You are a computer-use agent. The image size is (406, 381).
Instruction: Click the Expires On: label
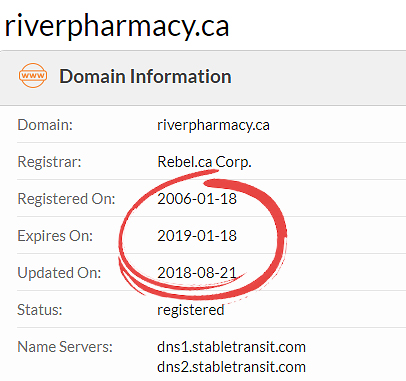55,236
